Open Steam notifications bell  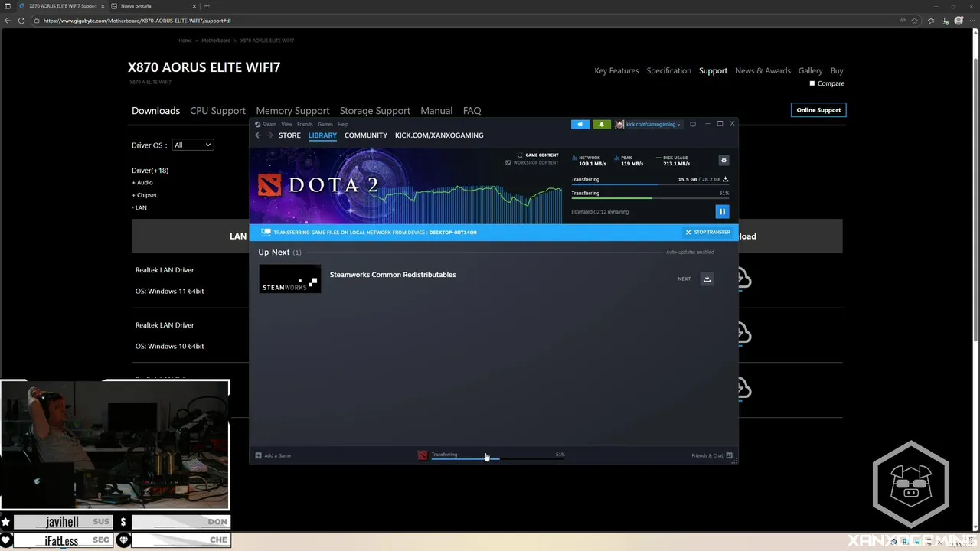click(x=601, y=124)
